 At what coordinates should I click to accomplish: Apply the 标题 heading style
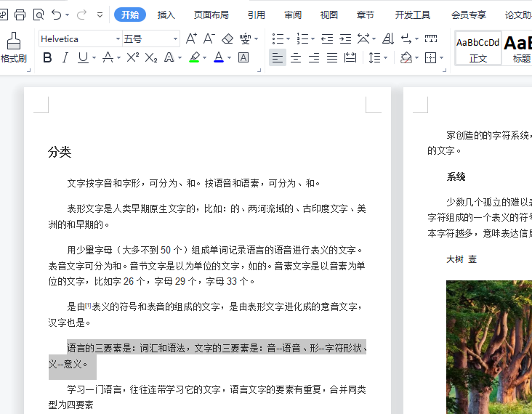(x=517, y=49)
